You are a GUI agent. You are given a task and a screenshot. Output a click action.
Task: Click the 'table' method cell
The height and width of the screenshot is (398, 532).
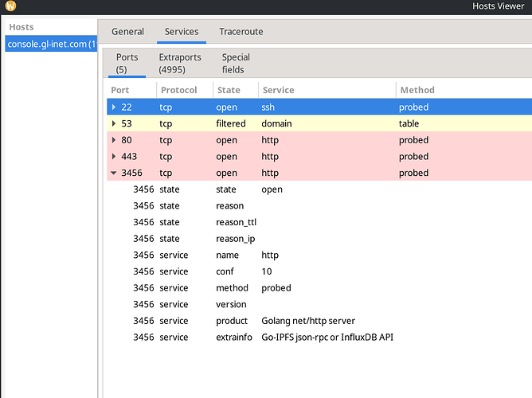coord(409,123)
